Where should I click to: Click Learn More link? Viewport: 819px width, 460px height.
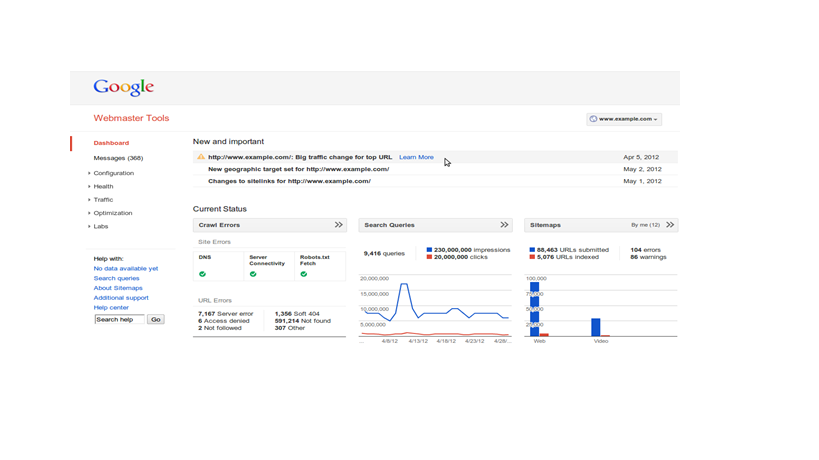click(x=416, y=157)
